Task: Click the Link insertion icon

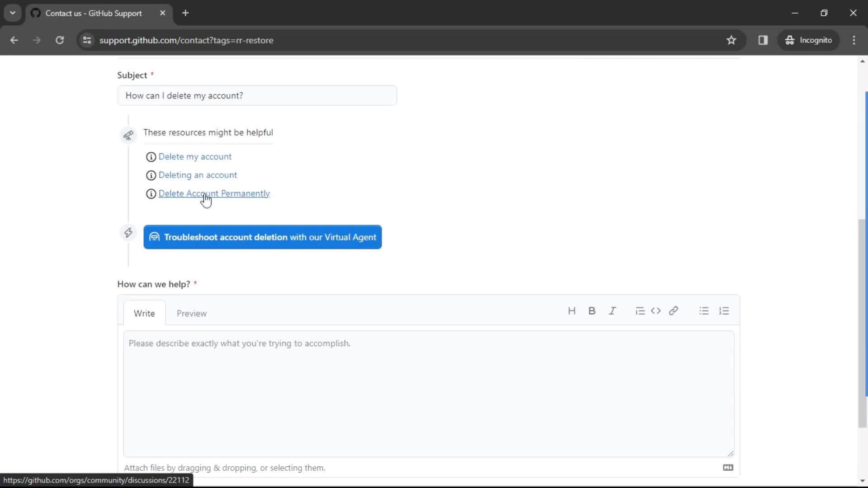Action: tap(674, 311)
